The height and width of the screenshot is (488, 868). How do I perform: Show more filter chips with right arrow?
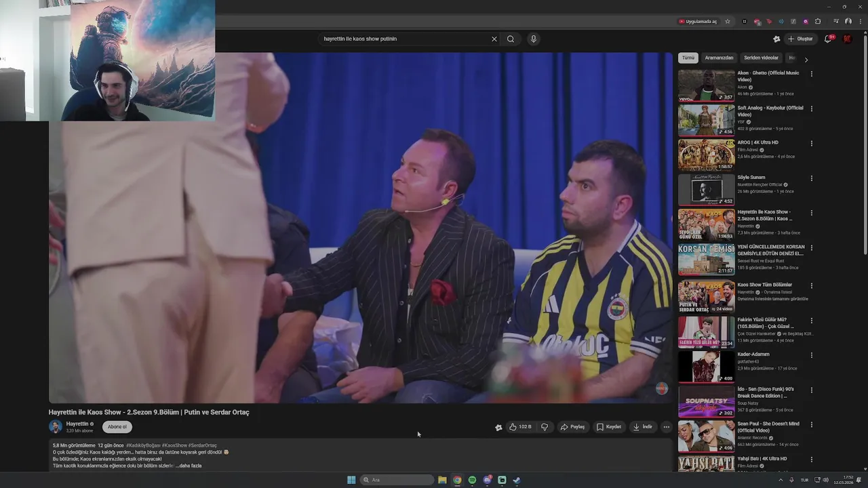point(806,60)
